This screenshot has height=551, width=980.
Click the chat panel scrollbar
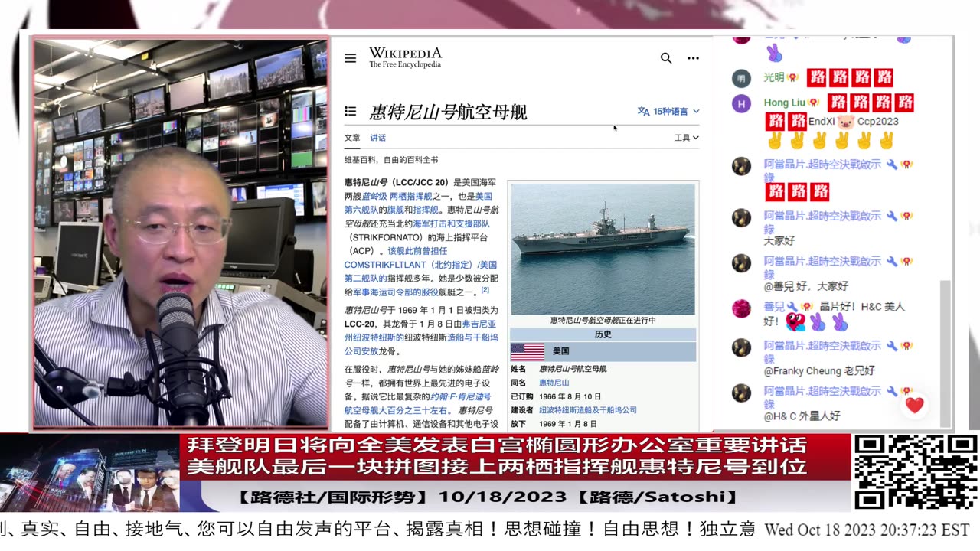pos(946,352)
